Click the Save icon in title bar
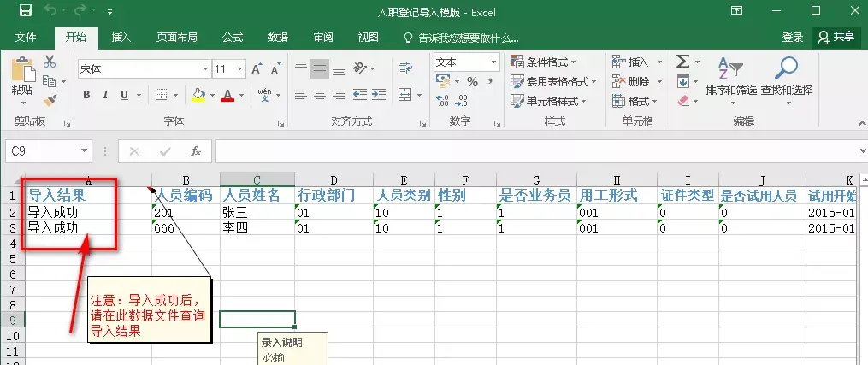This screenshot has height=365, width=868. pos(26,10)
